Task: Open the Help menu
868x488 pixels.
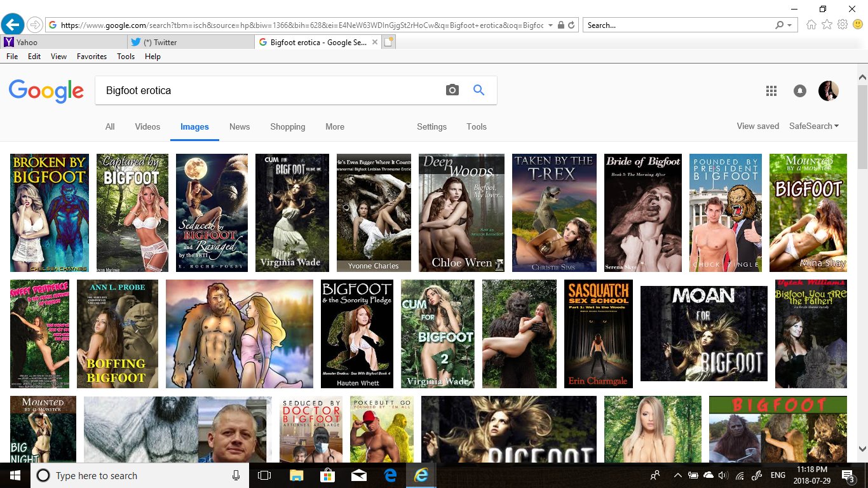Action: (153, 57)
